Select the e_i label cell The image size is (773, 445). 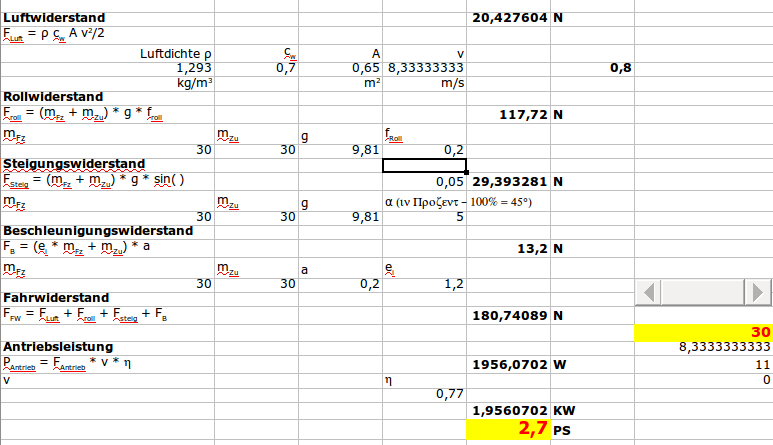(424, 269)
